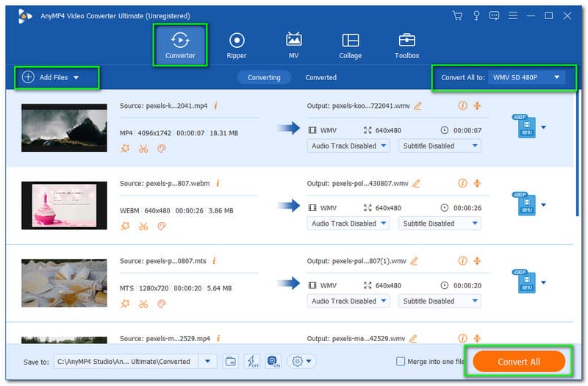Toggle the lightning fast conversion icon

[252, 362]
